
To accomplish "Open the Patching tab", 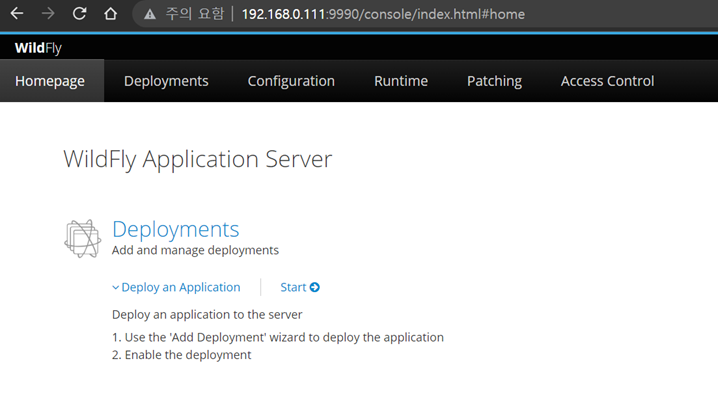I will [x=495, y=81].
